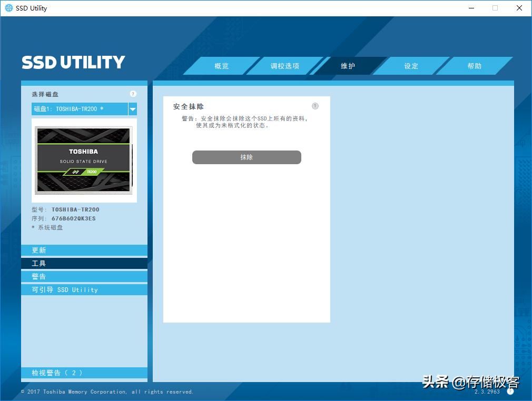Open the 更新 update sidebar item
532x401 pixels.
[84, 250]
